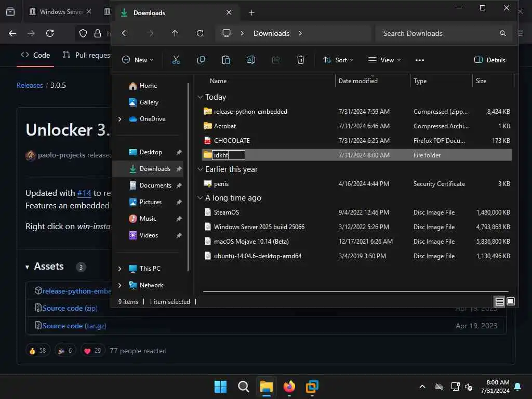Click the muted volume tray icon
The width and height of the screenshot is (532, 399).
(469, 387)
